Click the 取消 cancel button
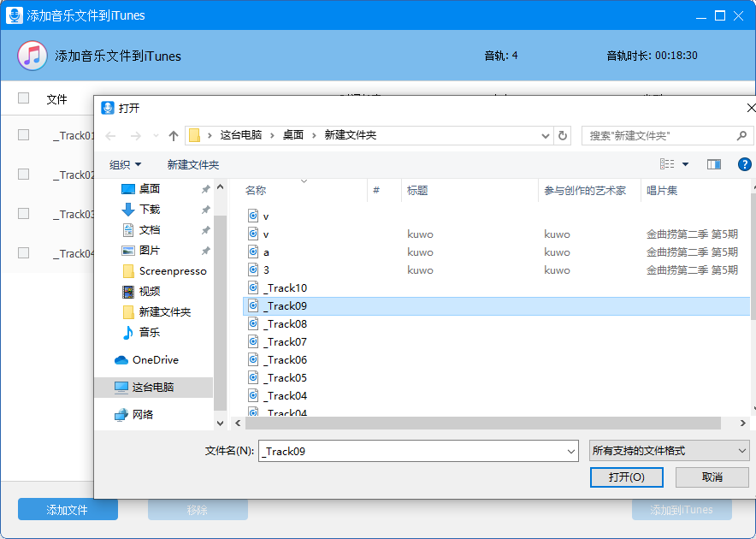Image resolution: width=756 pixels, height=539 pixels. tap(712, 477)
